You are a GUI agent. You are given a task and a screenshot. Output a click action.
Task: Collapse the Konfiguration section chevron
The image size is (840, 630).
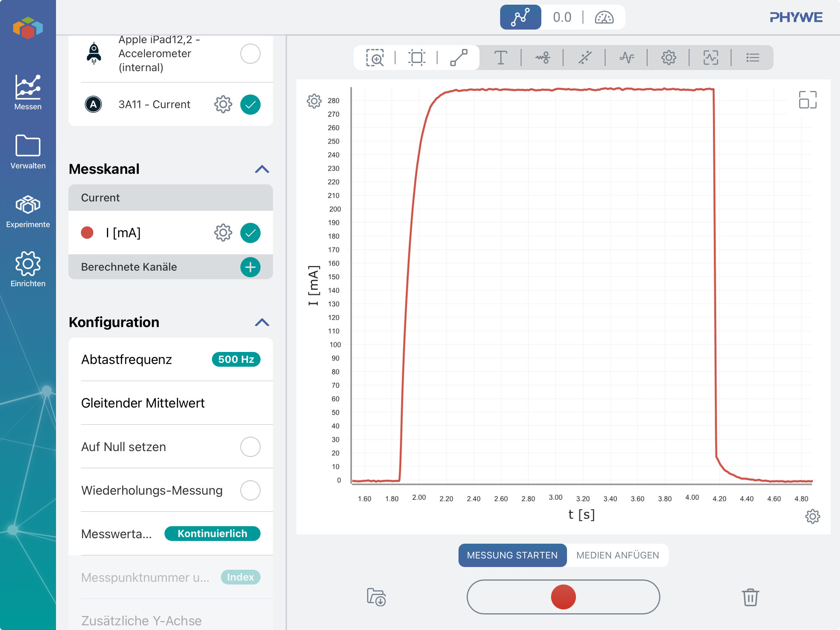[262, 322]
